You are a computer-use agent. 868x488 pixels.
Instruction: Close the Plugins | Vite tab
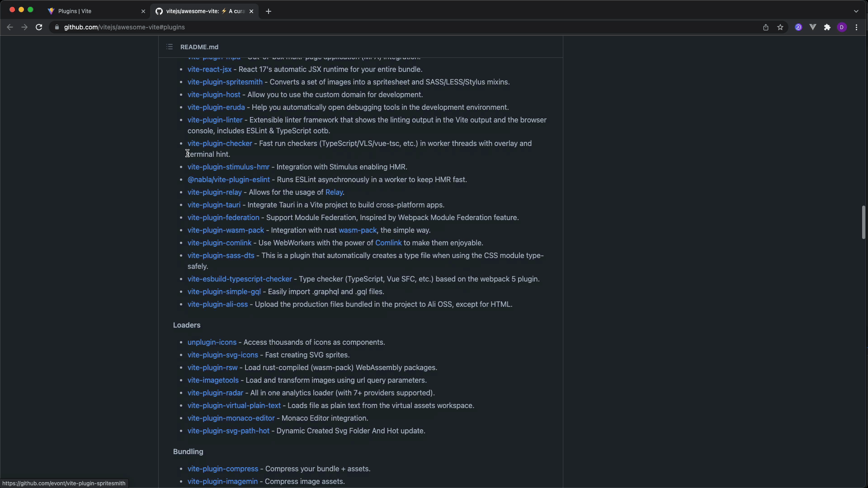coord(143,11)
